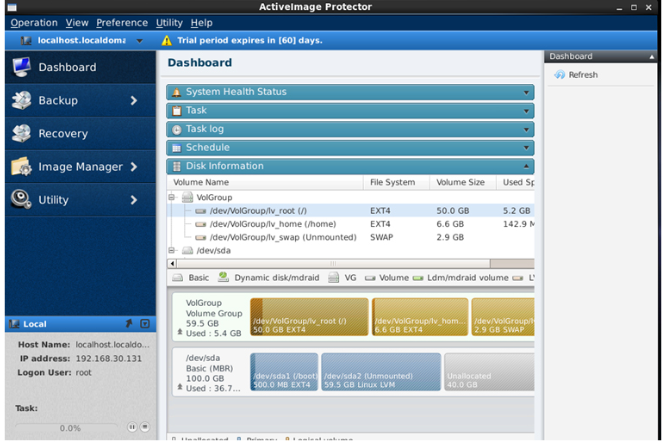This screenshot has width=668, height=444.
Task: Open the Local panel dropdown menu
Action: pyautogui.click(x=145, y=324)
